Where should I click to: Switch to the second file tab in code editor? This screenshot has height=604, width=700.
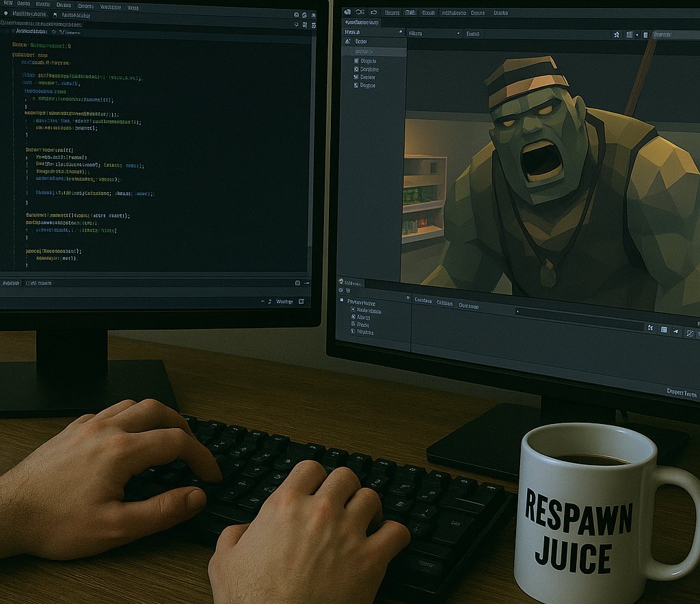[75, 14]
